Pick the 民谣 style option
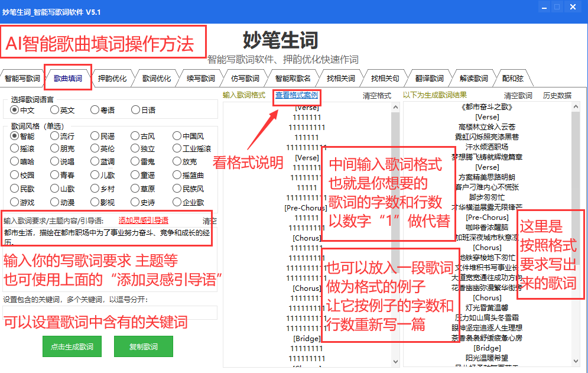This screenshot has height=373, width=588. (102, 136)
